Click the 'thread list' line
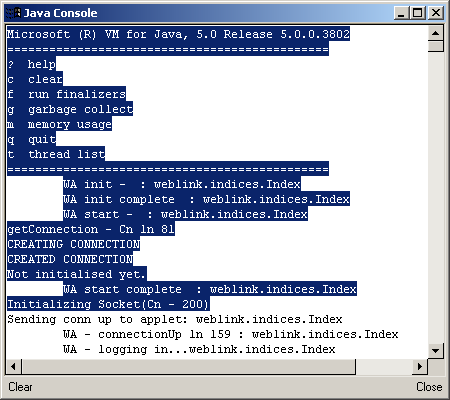This screenshot has height=400, width=450. pyautogui.click(x=56, y=154)
